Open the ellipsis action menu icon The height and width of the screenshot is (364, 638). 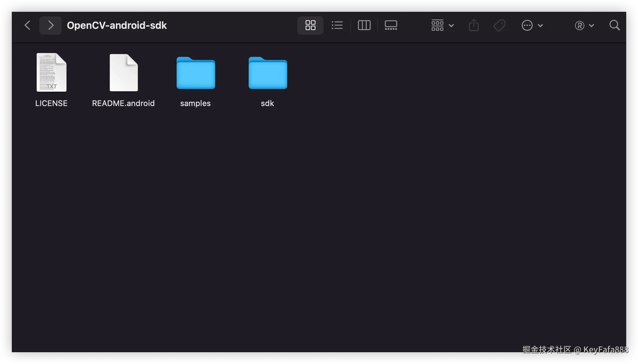point(527,25)
